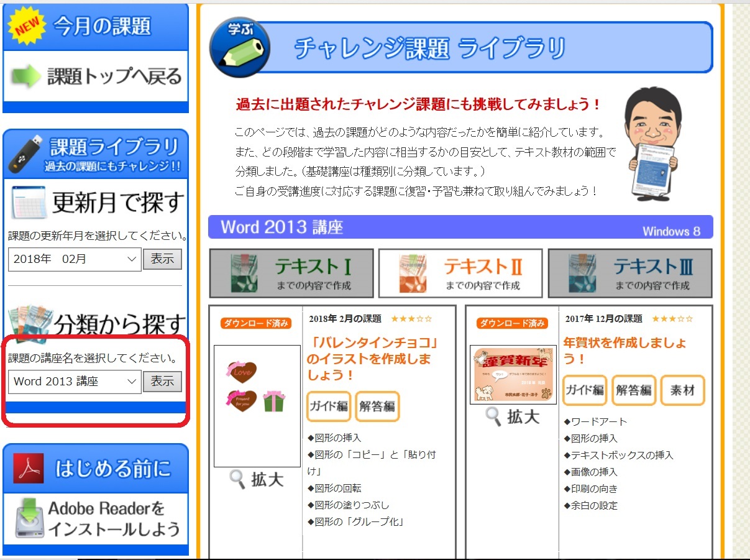Image resolution: width=750 pixels, height=560 pixels.
Task: Click the green arrow beside 課題トップへ戻る
Action: click(x=27, y=76)
